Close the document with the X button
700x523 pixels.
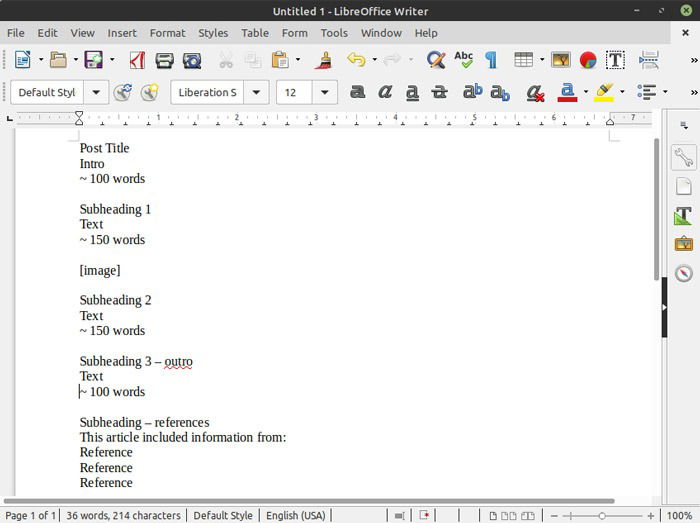[685, 33]
